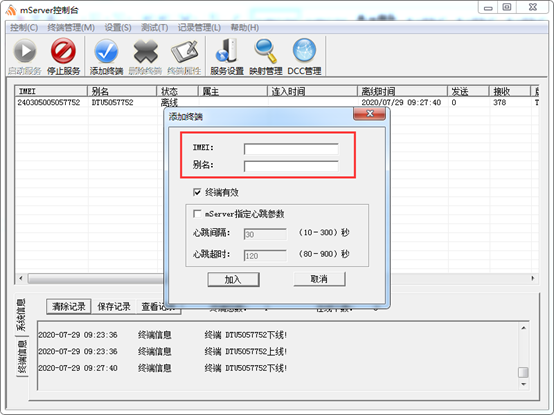Open the 控制(C) menu
This screenshot has height=415, width=554.
[24, 28]
